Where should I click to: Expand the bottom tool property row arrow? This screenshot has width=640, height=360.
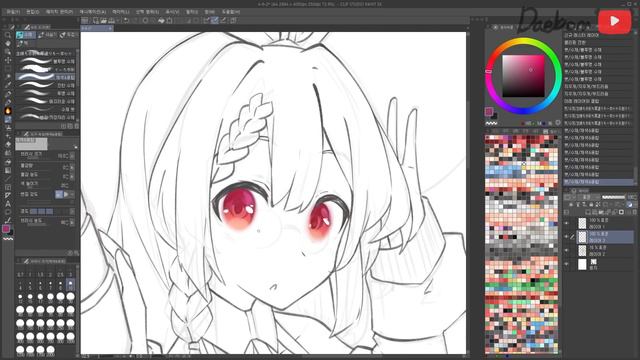[x=72, y=222]
